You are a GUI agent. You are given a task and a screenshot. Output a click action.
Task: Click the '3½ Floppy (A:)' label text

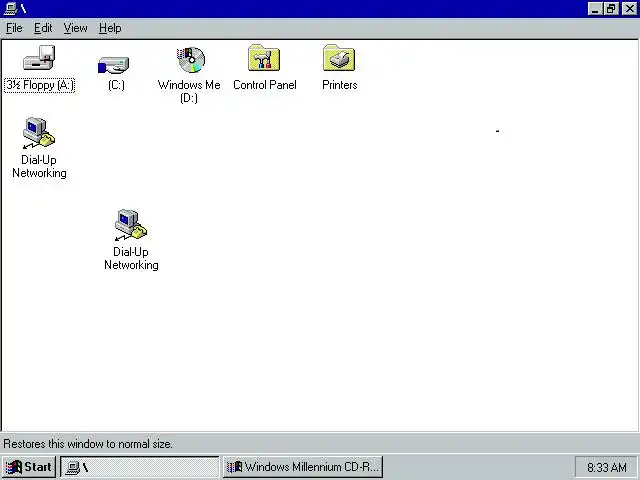[40, 85]
